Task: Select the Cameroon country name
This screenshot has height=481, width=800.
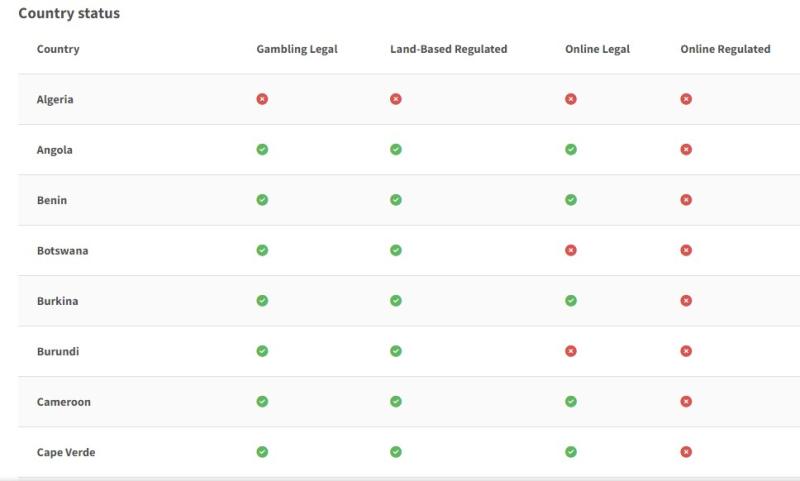Action: [64, 401]
